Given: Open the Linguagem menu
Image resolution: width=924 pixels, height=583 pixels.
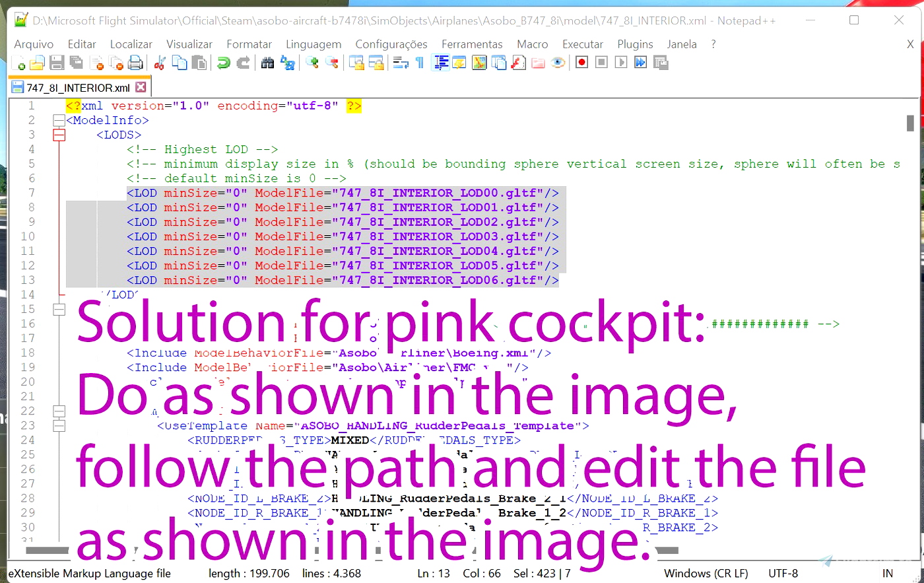Looking at the screenshot, I should (313, 44).
